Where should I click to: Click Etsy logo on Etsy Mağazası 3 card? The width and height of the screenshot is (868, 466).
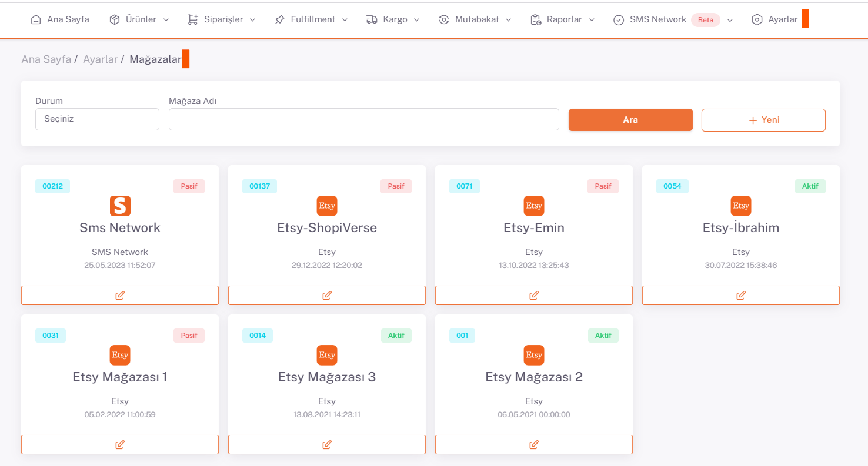(327, 355)
